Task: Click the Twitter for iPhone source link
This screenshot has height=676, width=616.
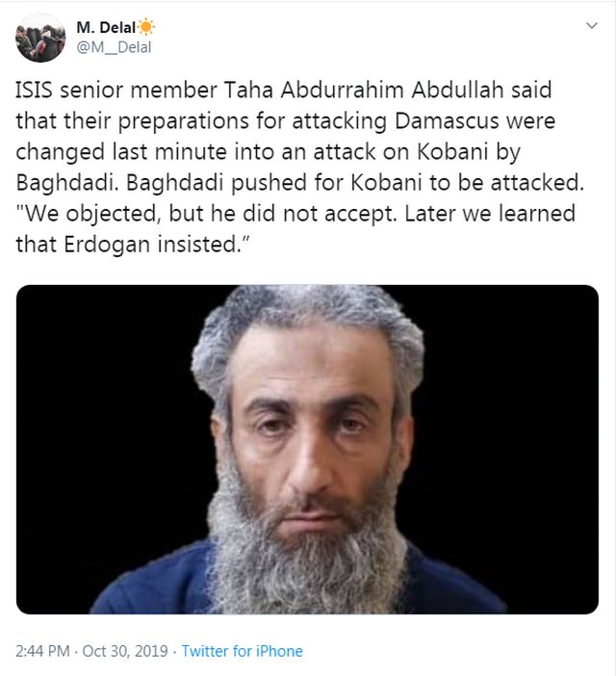Action: point(243,651)
